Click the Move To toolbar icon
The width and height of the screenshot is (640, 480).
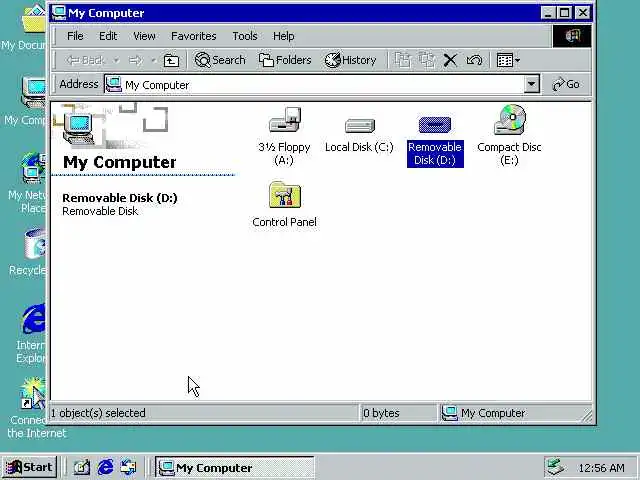(403, 60)
